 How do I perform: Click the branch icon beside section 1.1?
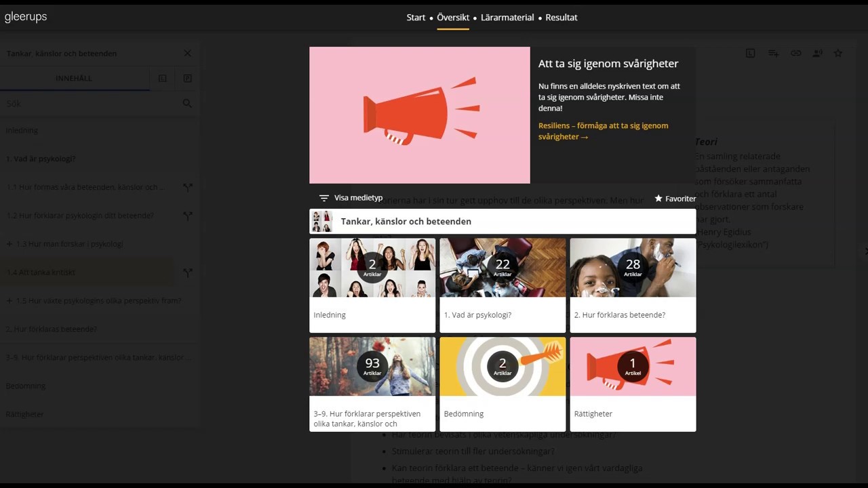(x=188, y=187)
